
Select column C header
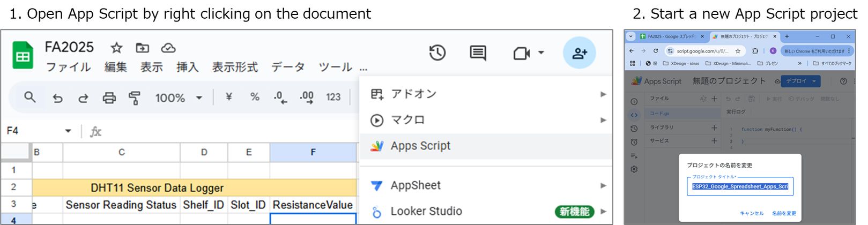(122, 152)
